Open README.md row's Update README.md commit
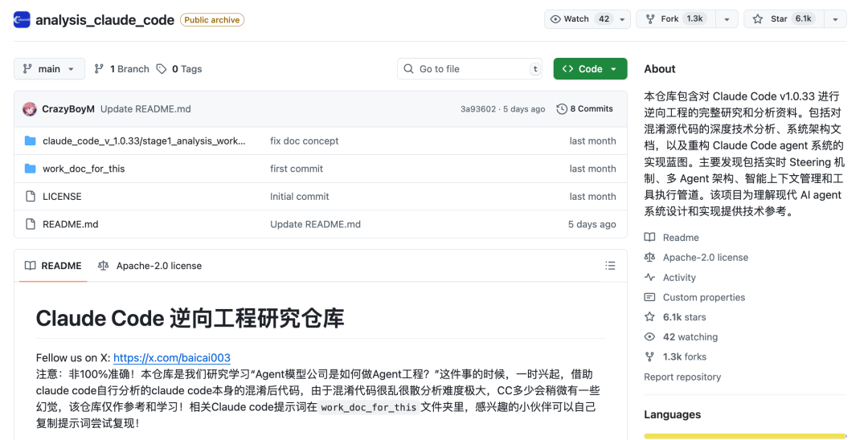Image resolution: width=868 pixels, height=440 pixels. [x=315, y=224]
